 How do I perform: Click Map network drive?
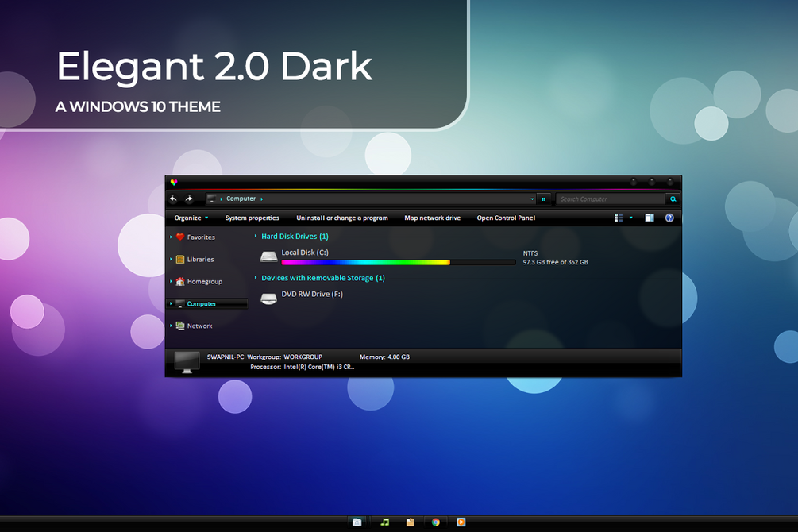click(x=433, y=218)
